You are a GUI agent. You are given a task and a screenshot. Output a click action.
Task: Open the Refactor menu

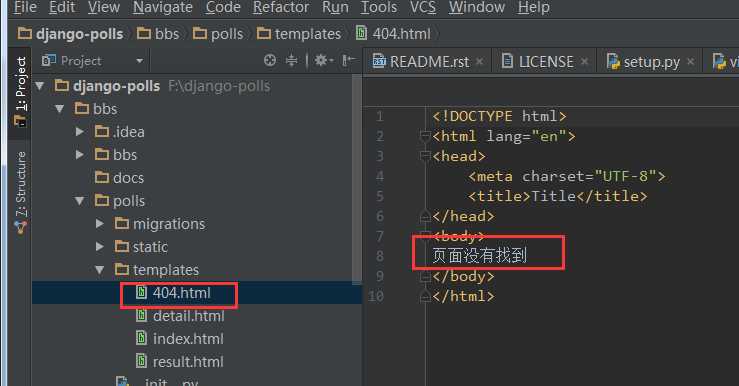click(281, 8)
